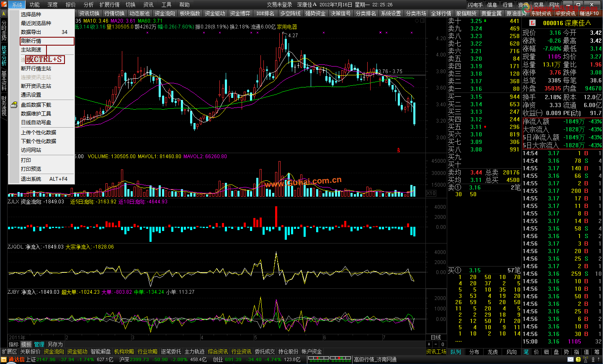Choose 退出系统 menu entry
Screen dimensions: 603x364
click(x=41, y=179)
